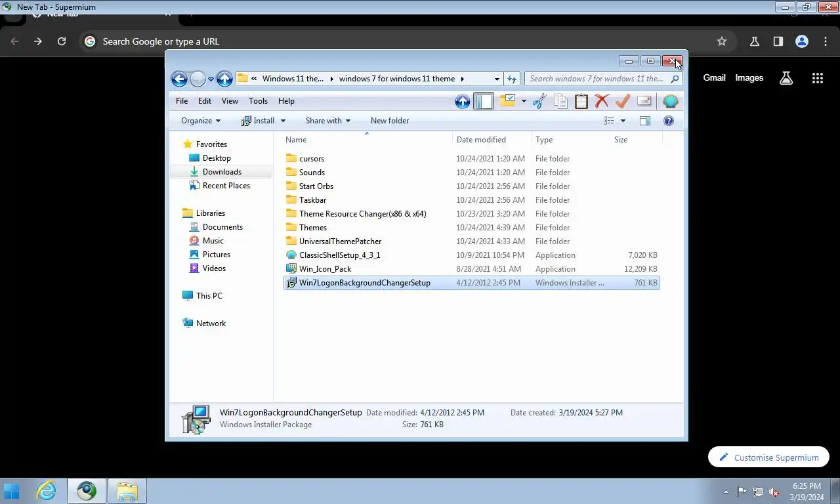
Task: Click the Customise Supermium button
Action: (x=768, y=457)
